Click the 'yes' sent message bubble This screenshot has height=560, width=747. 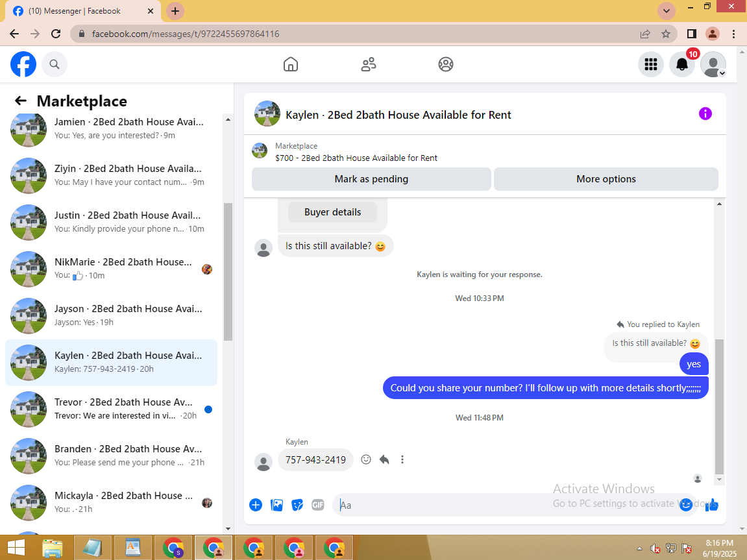tap(694, 364)
